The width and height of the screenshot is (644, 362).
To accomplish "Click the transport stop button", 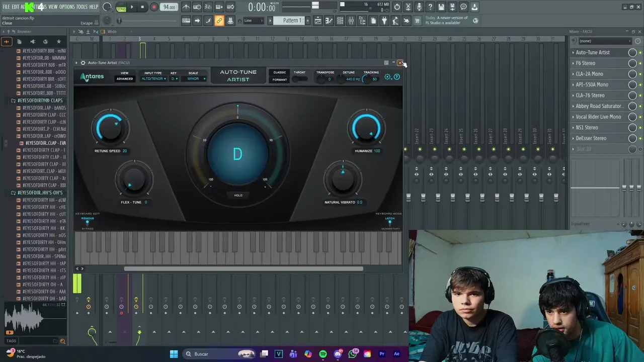I will [x=143, y=7].
